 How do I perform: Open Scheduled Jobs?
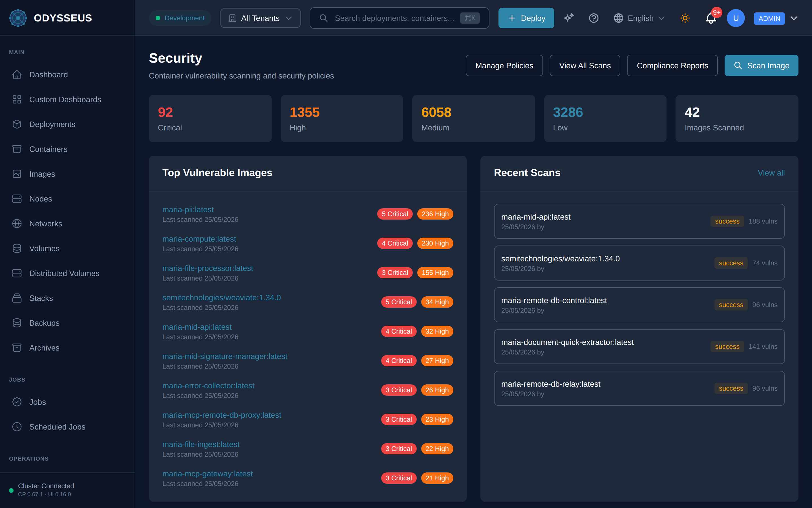pos(67,427)
